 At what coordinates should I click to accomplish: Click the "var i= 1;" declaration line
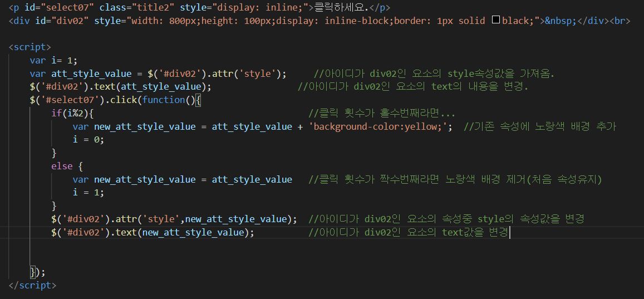(x=54, y=60)
